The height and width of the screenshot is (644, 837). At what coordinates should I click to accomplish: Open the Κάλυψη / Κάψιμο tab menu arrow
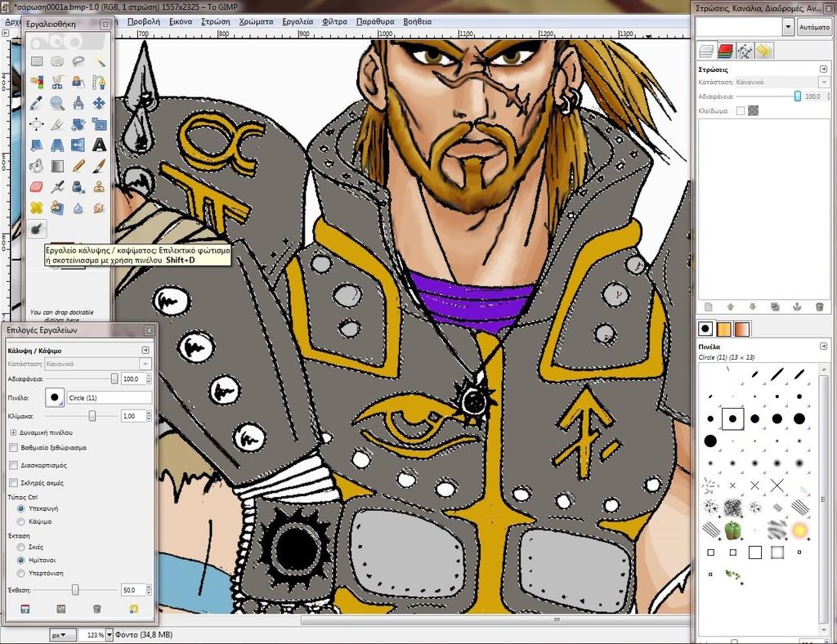(145, 351)
